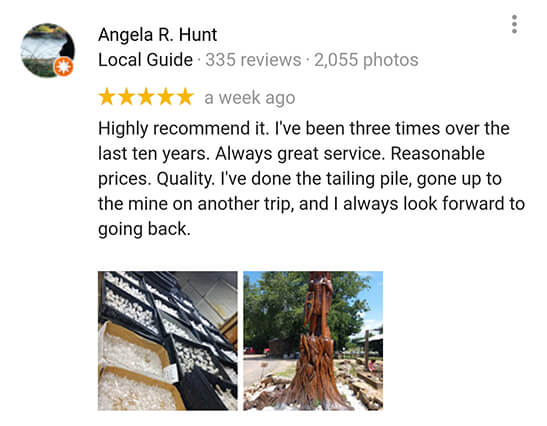Image resolution: width=547 pixels, height=426 pixels.
Task: Click the second gold rating star
Action: pyautogui.click(x=126, y=97)
